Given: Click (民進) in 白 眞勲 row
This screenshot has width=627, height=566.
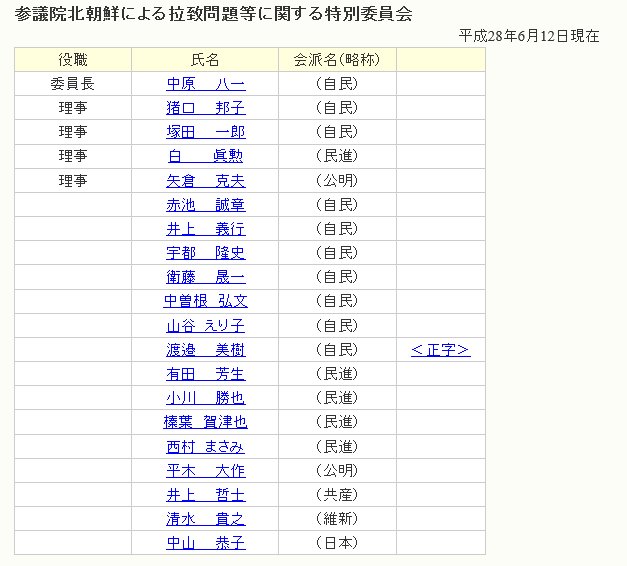Looking at the screenshot, I should [x=337, y=156].
